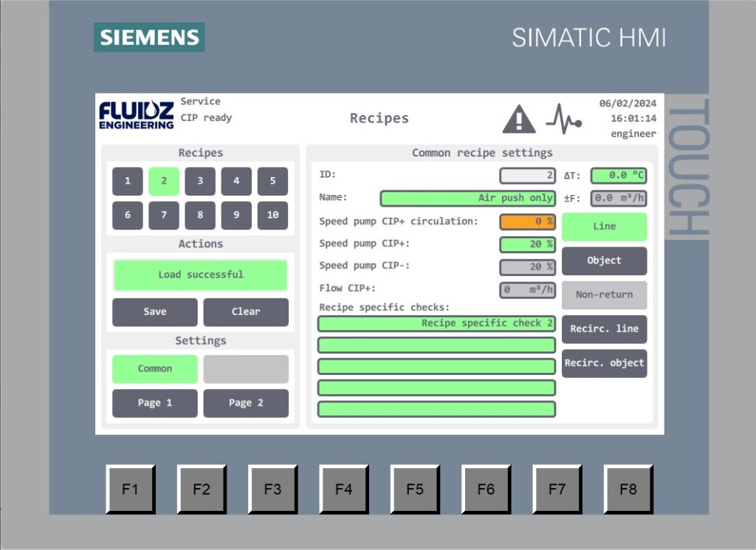The width and height of the screenshot is (756, 550).
Task: Click orange Speed pump CIP+ circulation field
Action: point(527,221)
